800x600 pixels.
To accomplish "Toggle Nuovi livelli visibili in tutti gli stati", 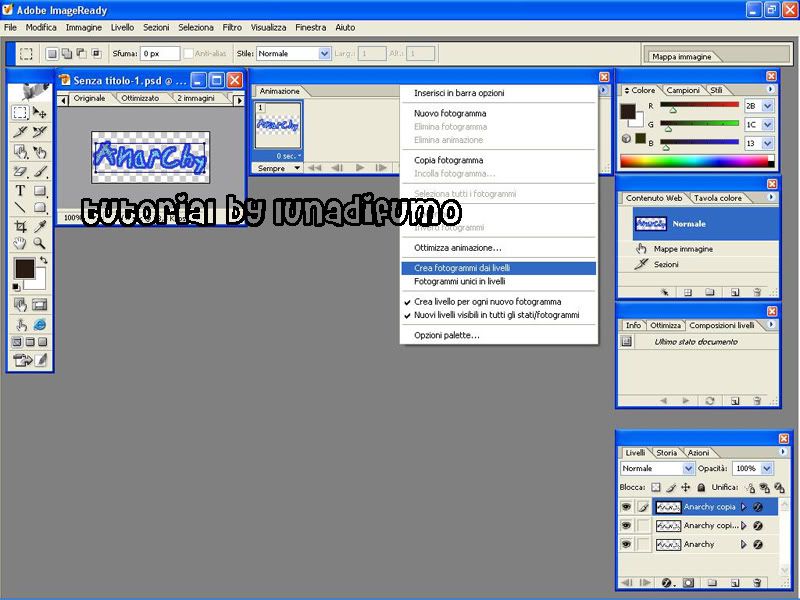I will pyautogui.click(x=498, y=315).
